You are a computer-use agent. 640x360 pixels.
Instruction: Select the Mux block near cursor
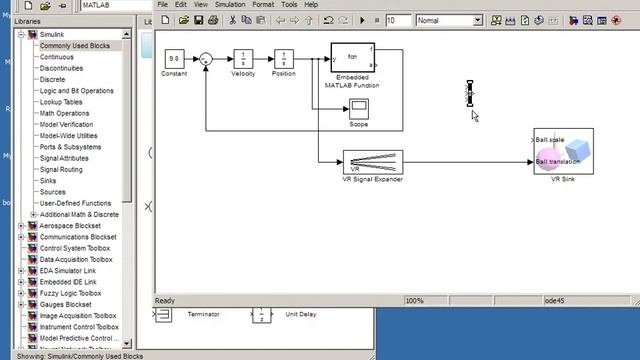click(x=470, y=93)
